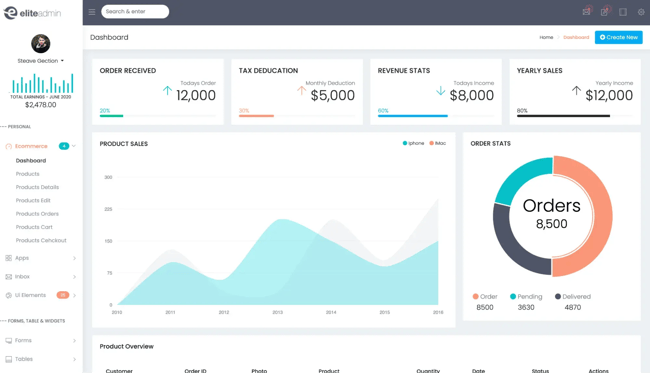Click the Product Overview heading
650x373 pixels.
126,346
